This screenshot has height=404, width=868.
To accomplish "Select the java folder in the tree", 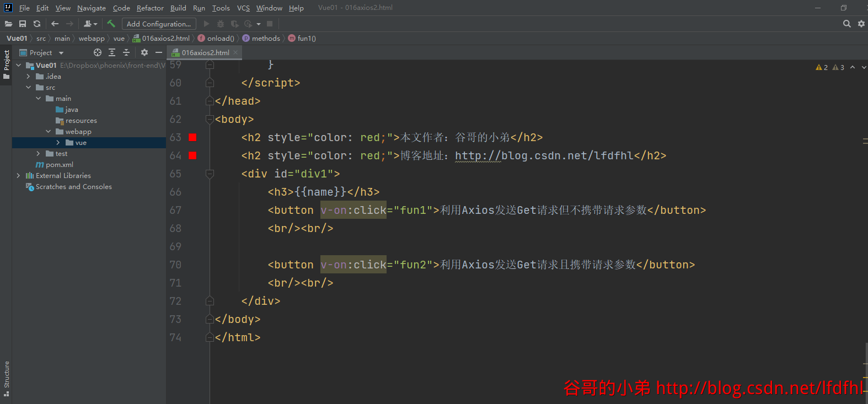I will 67,110.
